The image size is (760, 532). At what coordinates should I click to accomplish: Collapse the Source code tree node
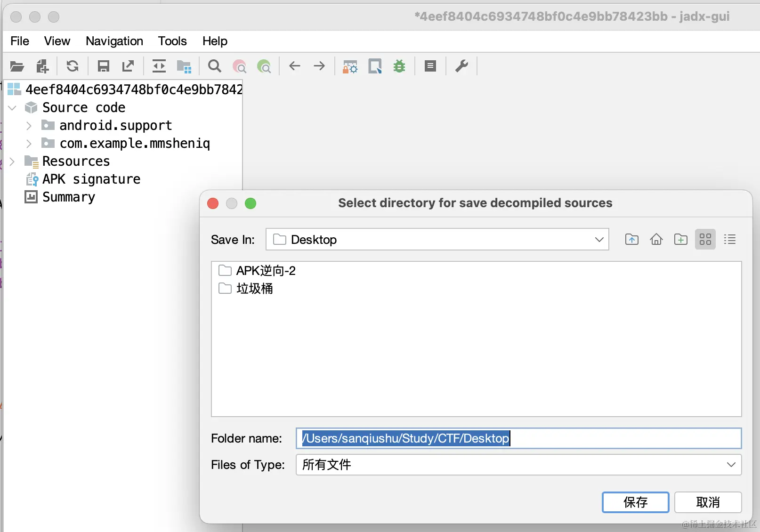click(12, 108)
